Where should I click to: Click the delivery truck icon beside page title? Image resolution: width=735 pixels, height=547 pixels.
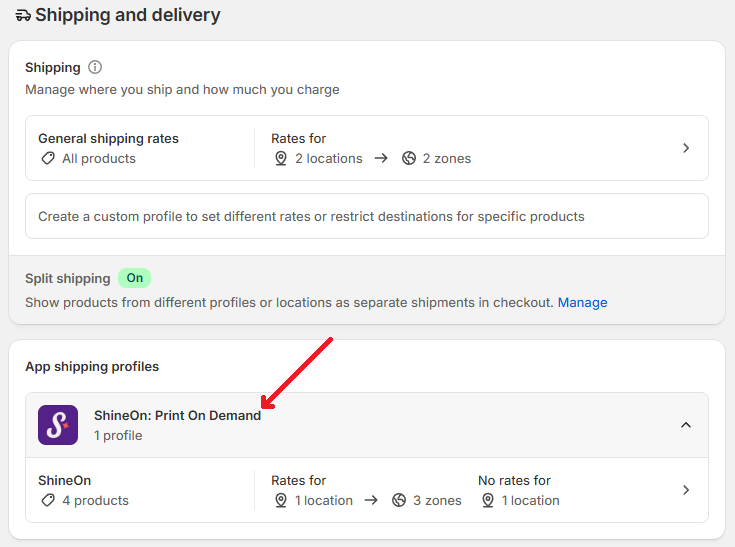23,15
